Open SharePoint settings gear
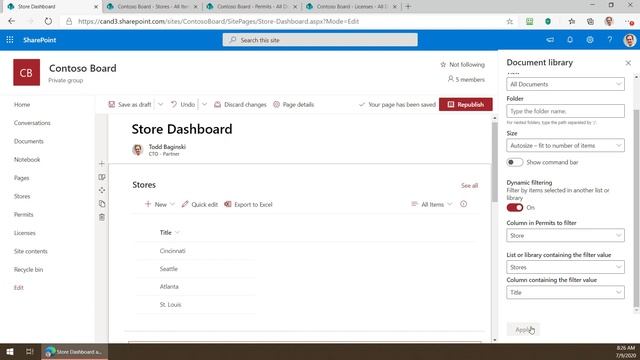 tap(590, 40)
